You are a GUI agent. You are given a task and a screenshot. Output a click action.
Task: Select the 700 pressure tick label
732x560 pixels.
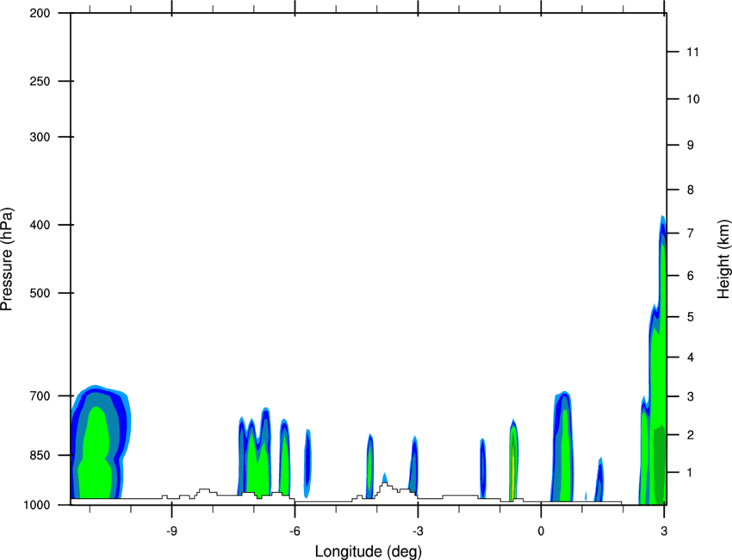coord(40,396)
